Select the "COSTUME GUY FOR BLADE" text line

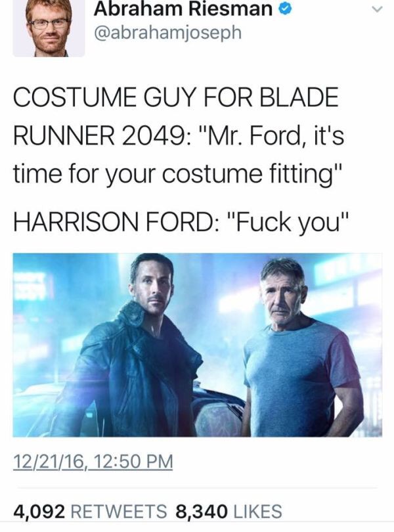click(176, 97)
